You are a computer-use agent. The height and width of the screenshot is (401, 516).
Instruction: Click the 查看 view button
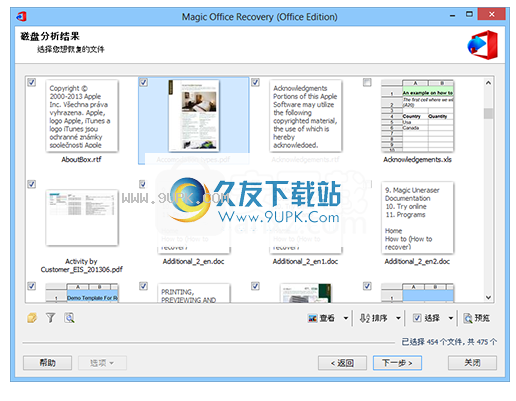point(321,318)
